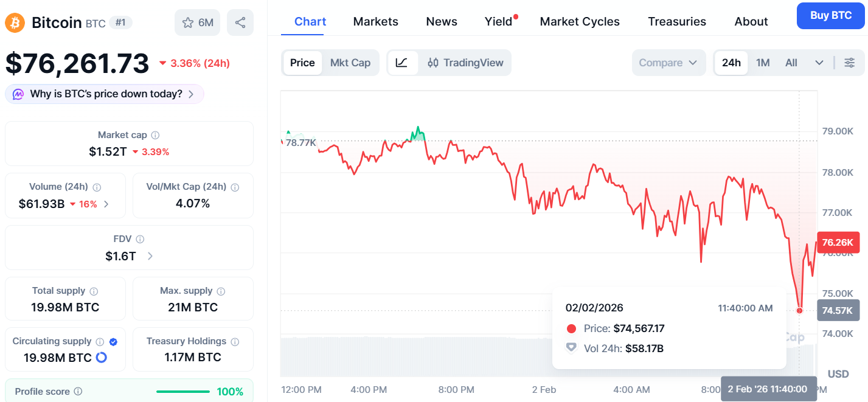Click the FDV info icon

tap(140, 240)
